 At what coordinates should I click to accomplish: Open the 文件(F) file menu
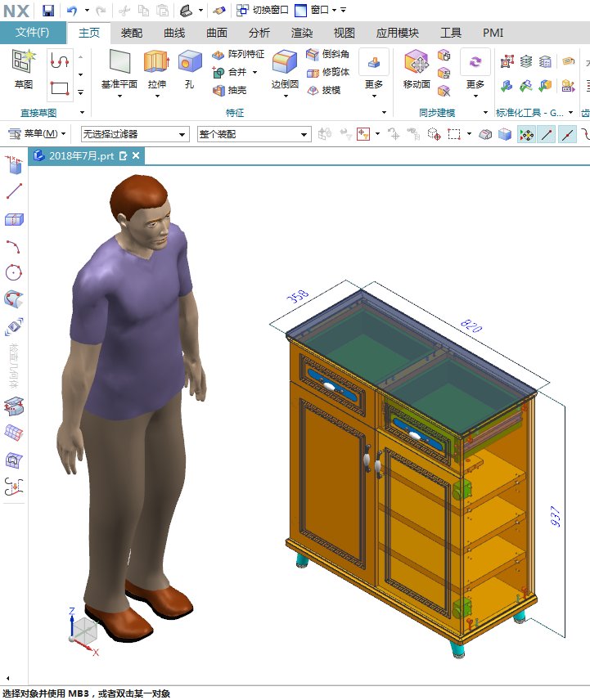coord(32,33)
